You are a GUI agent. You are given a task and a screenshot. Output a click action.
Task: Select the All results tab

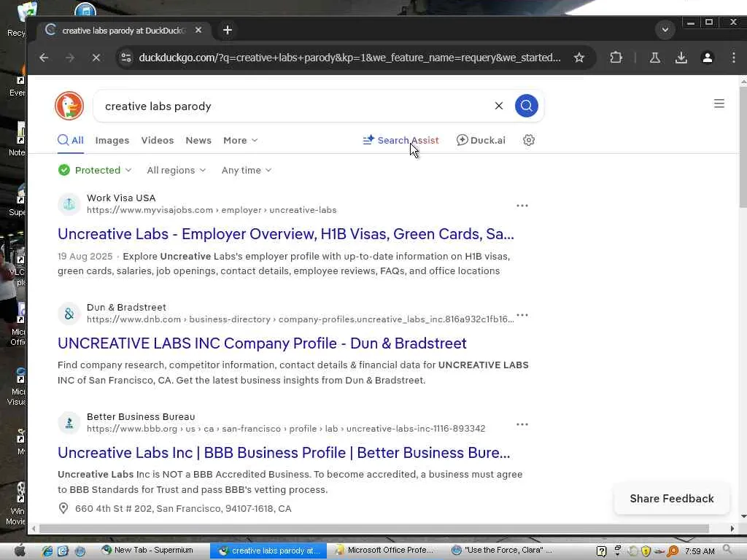click(x=71, y=140)
